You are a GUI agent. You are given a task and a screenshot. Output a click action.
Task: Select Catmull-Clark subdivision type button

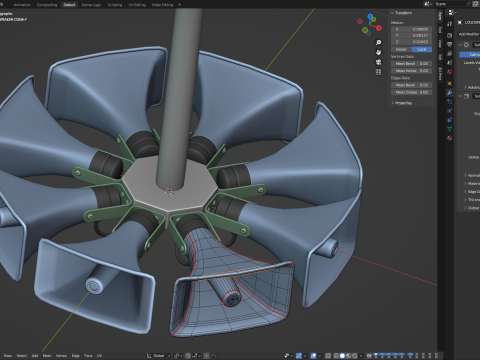click(x=470, y=54)
